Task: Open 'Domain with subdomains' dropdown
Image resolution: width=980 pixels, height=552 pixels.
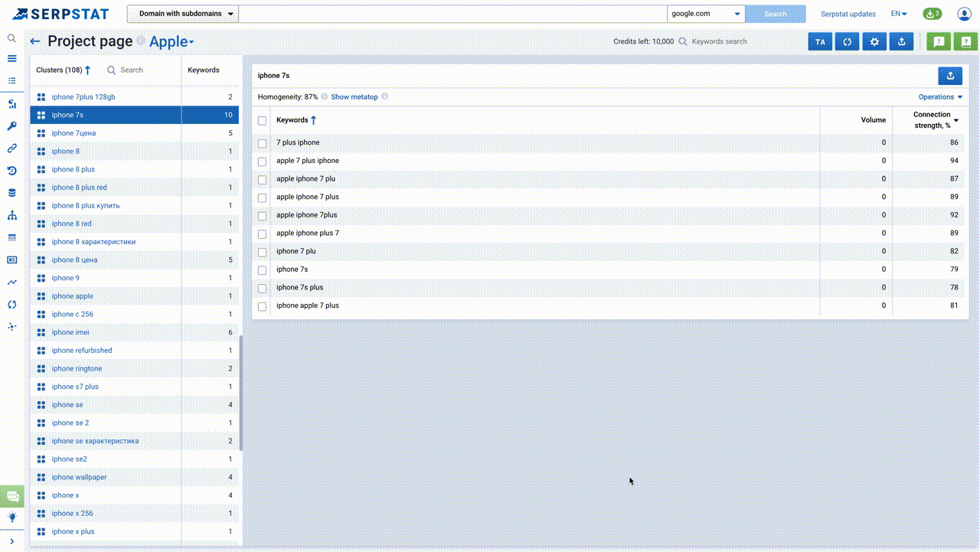Action: point(183,14)
